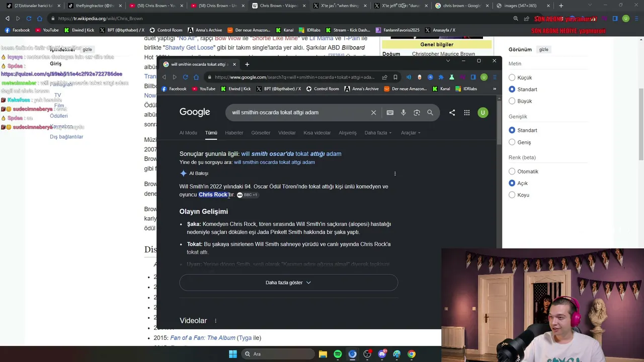This screenshot has width=644, height=362.
Task: Open a new tab in the Google window
Action: [247, 64]
